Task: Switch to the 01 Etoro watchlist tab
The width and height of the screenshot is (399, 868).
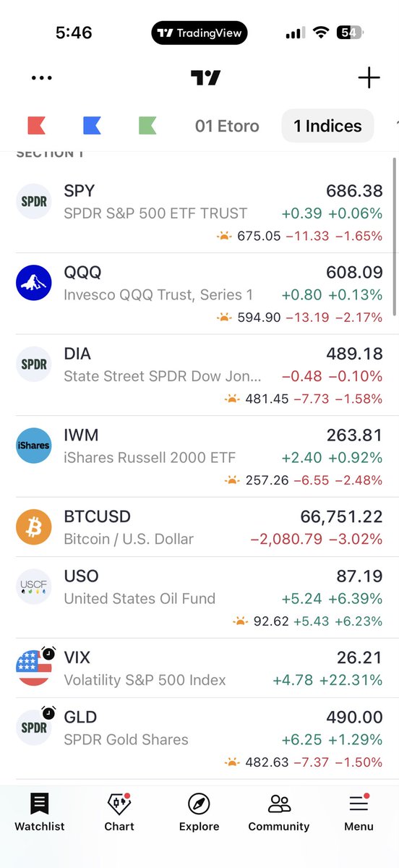Action: coord(227,126)
